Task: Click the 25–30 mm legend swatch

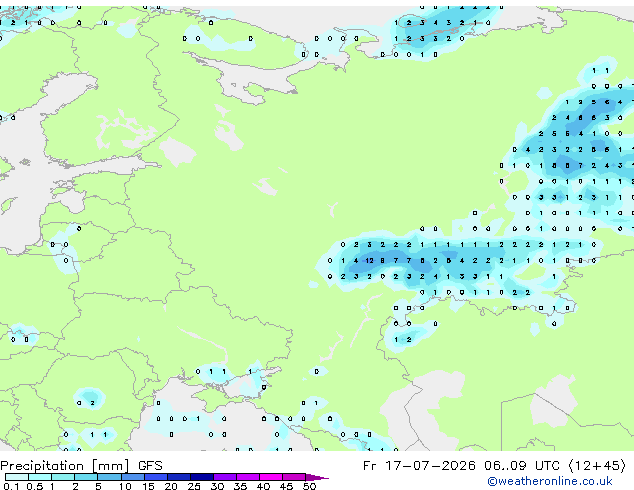Action: pos(201,477)
